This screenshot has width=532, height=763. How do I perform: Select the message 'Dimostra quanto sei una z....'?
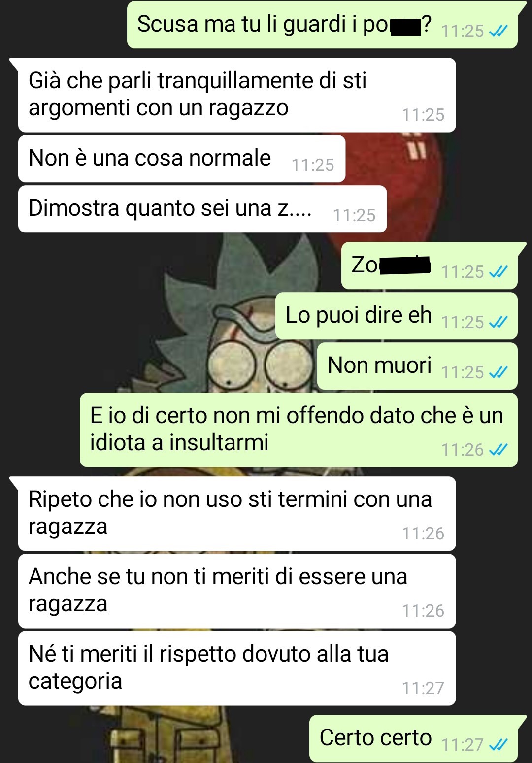[x=202, y=209]
